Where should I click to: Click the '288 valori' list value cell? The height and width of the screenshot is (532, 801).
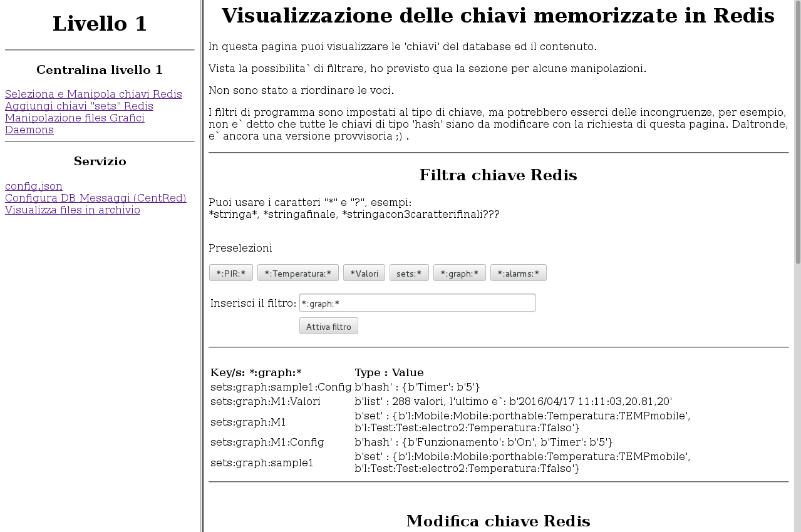pos(513,402)
